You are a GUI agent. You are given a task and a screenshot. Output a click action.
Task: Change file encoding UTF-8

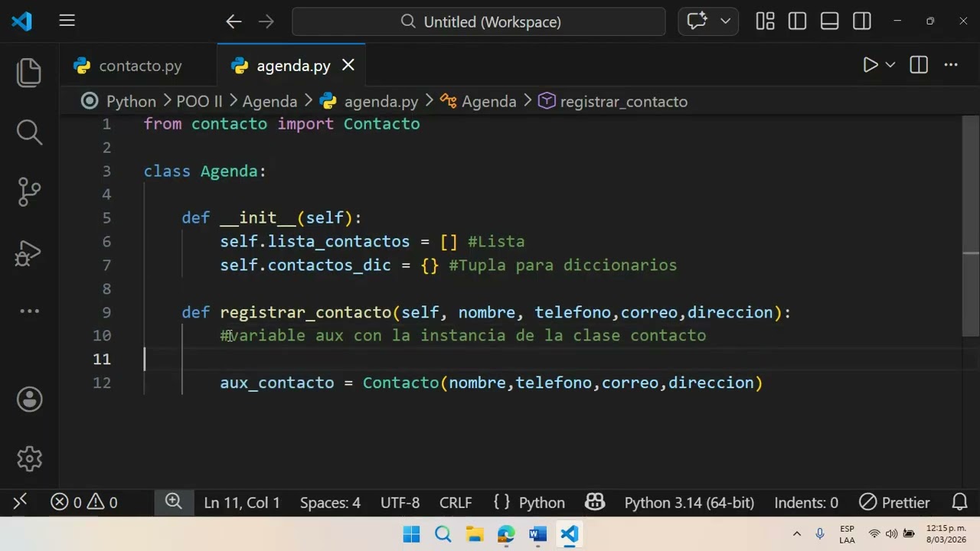coord(400,503)
